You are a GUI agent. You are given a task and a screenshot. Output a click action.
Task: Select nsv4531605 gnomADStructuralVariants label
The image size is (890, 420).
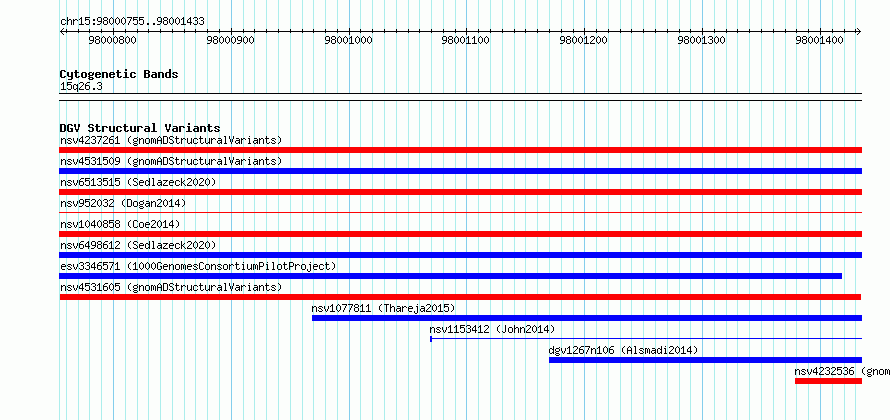171,287
